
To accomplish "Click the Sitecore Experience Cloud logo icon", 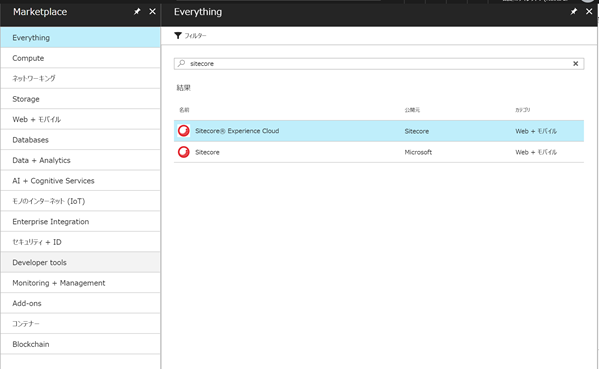I will (x=184, y=131).
